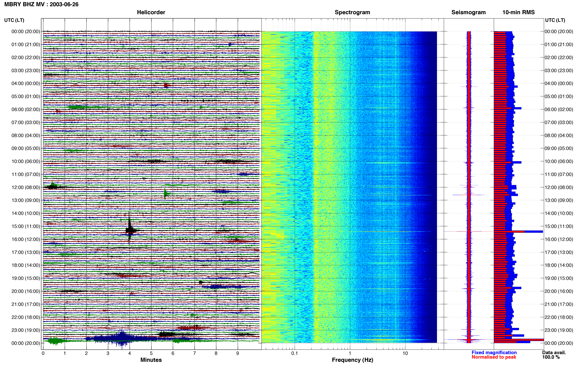Click the title 'MBRY BHZ MV : 2003-06-26'
Screen dimensions: 588x368
[41, 4]
